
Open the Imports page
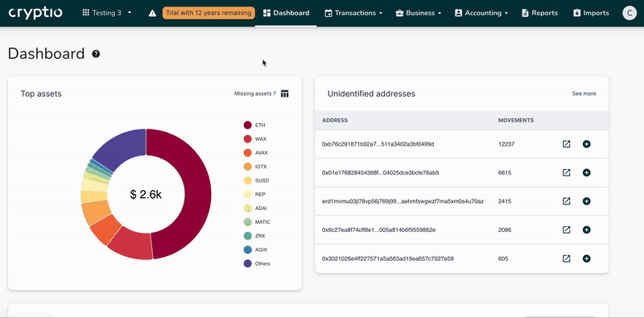point(591,13)
